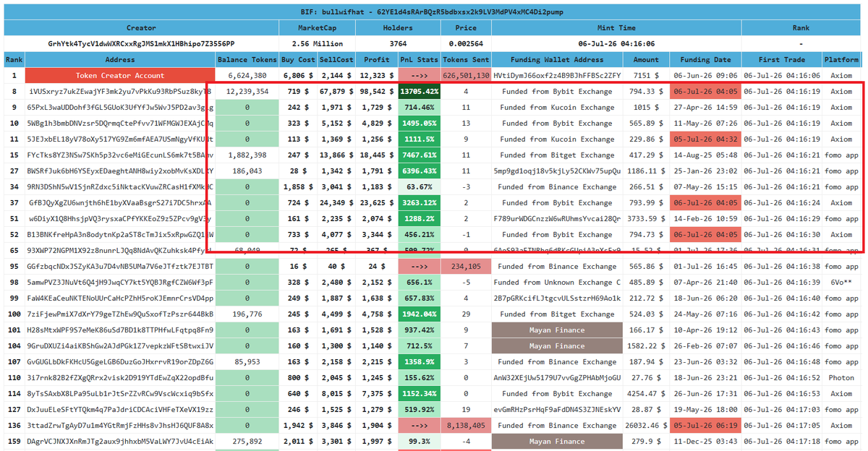Select the red 'Token Creator Account' cell

coord(120,75)
